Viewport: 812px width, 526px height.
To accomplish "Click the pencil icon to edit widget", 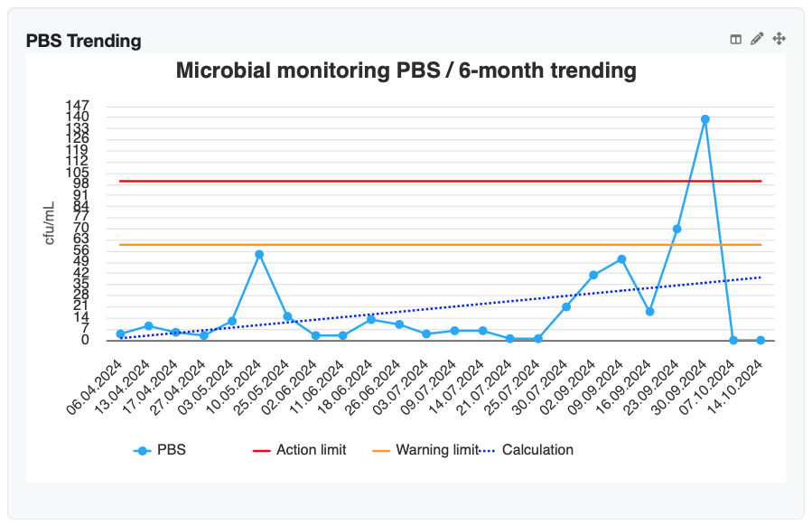I will (x=756, y=39).
